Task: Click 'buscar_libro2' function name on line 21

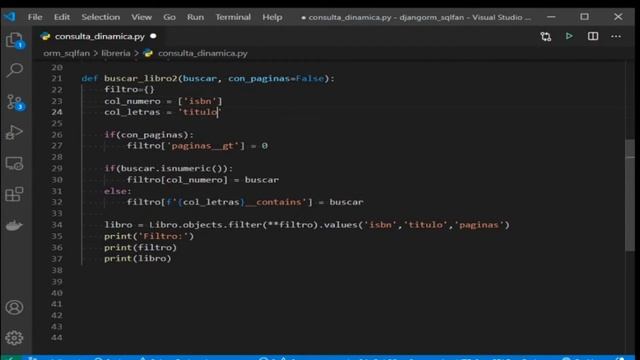Action: click(x=140, y=78)
